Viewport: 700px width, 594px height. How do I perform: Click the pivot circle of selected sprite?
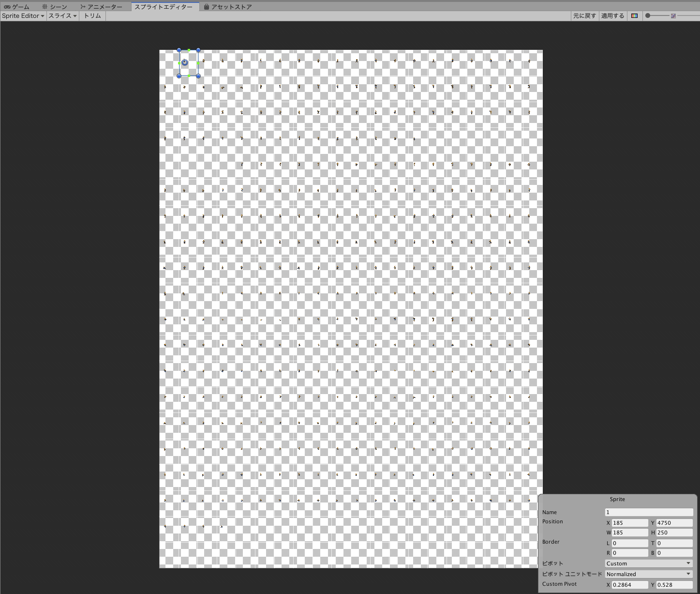pyautogui.click(x=184, y=62)
